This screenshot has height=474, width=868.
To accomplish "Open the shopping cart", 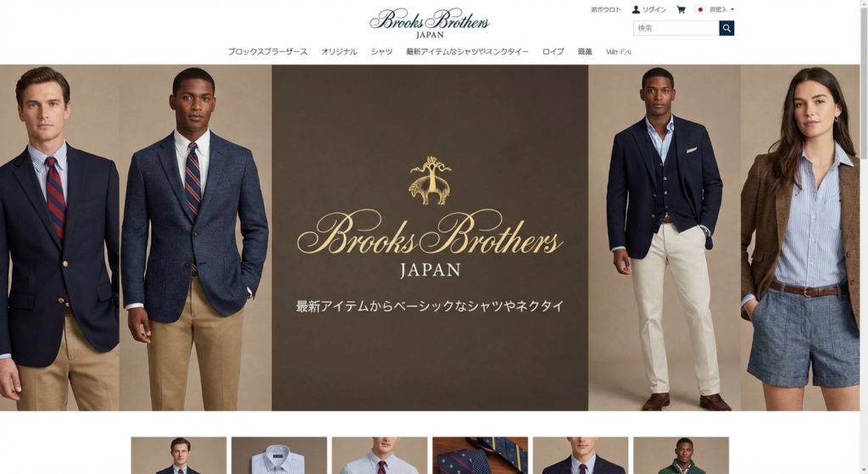I will tap(681, 9).
